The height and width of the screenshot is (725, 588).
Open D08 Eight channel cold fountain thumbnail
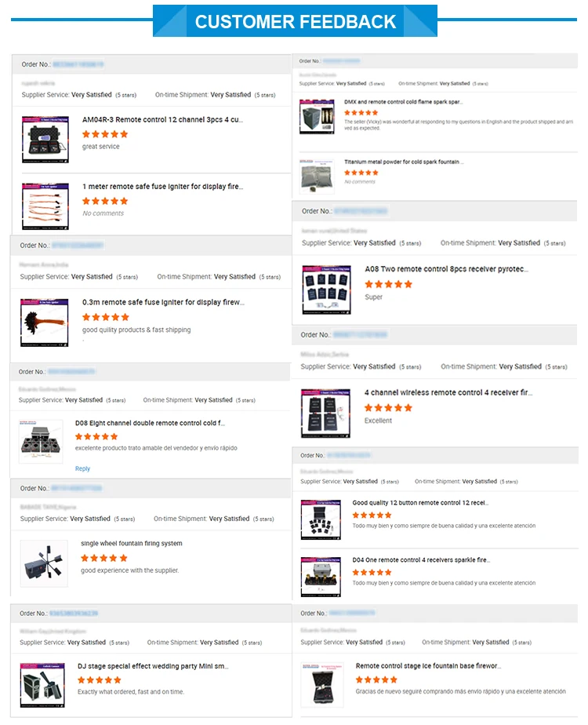pos(41,441)
